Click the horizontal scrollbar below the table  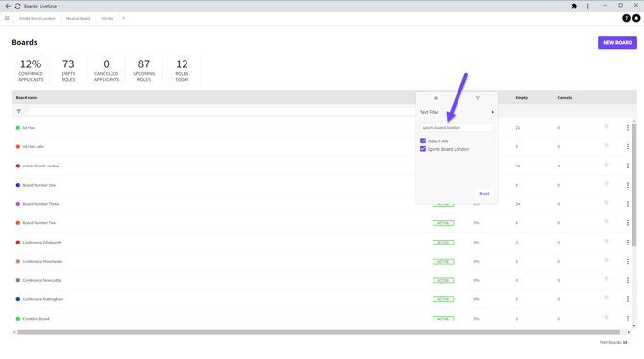pos(319,332)
